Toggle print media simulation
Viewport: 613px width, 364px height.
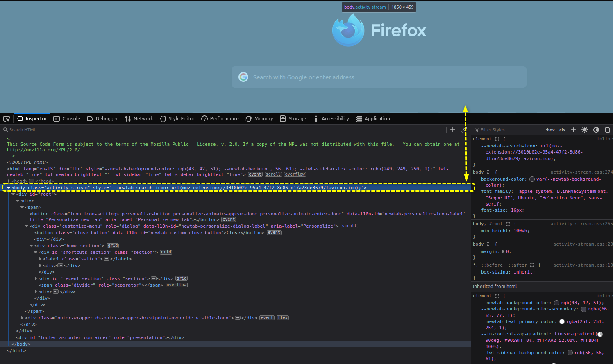coord(608,130)
